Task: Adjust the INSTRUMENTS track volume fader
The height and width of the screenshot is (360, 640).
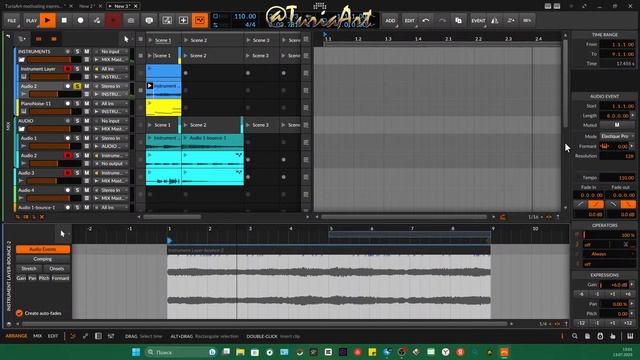Action: coord(54,60)
